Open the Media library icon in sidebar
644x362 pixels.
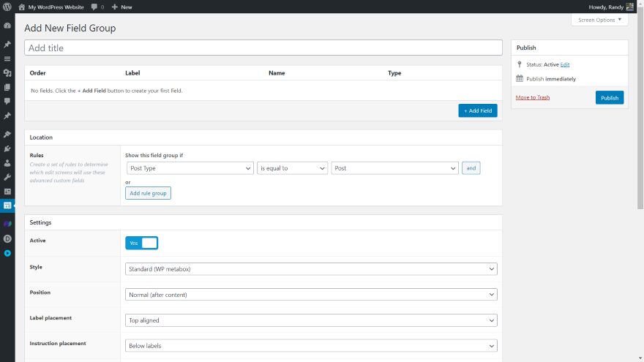pyautogui.click(x=7, y=73)
